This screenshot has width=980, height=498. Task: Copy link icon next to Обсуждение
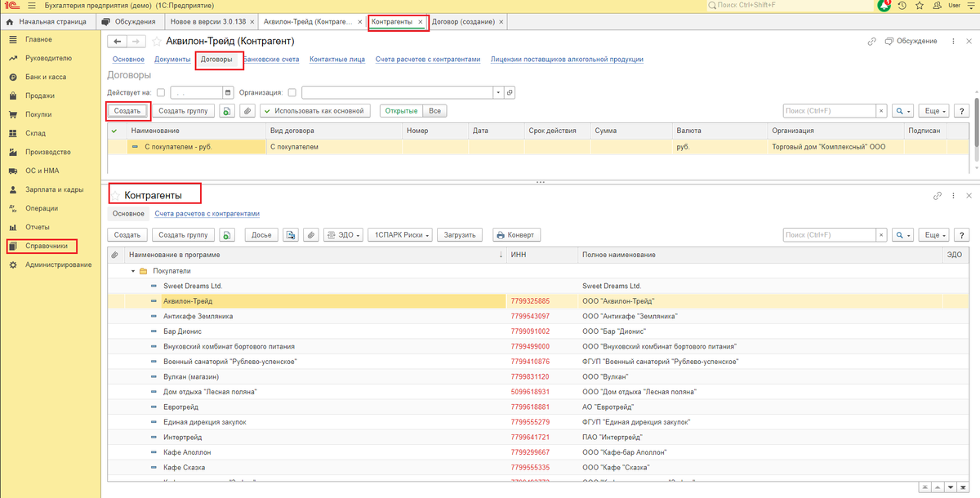click(x=871, y=41)
